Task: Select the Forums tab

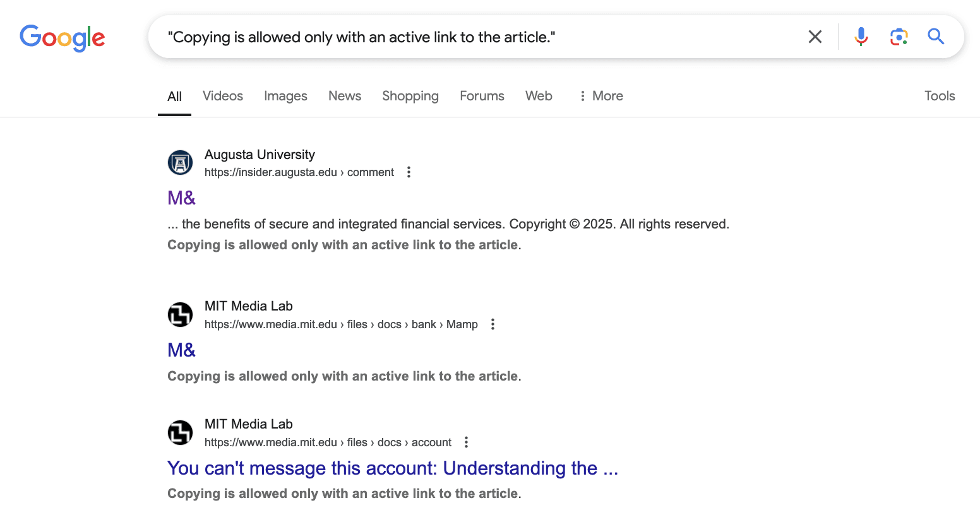Action: 482,96
